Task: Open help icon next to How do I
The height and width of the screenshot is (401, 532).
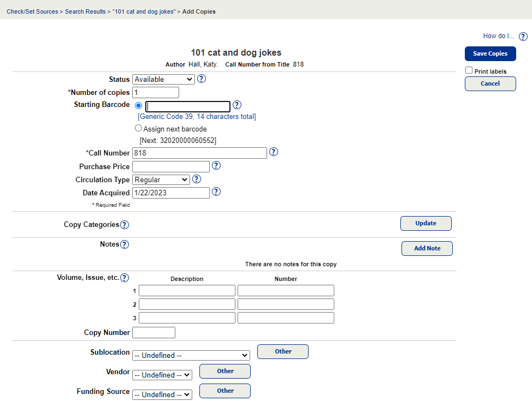Action: 523,36
